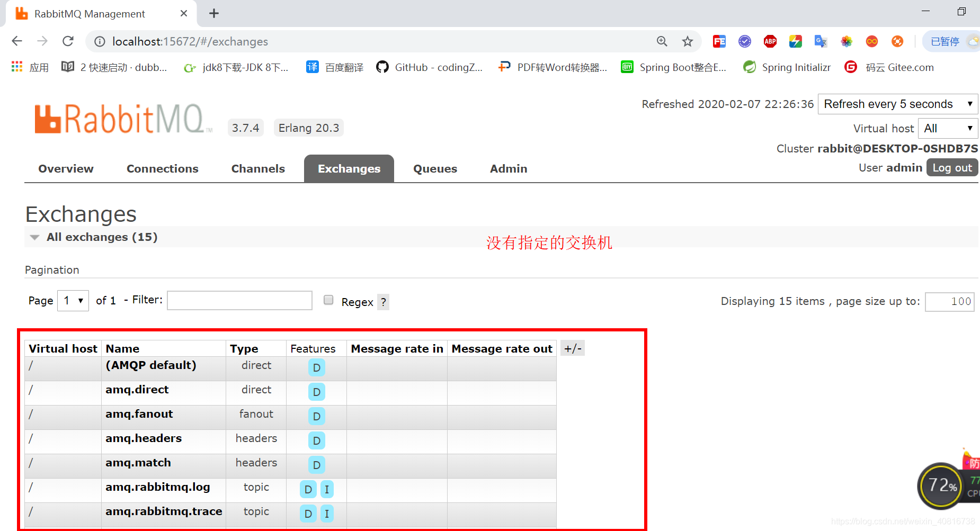Open the amq.match exchange
This screenshot has height=531, width=980.
tap(138, 462)
